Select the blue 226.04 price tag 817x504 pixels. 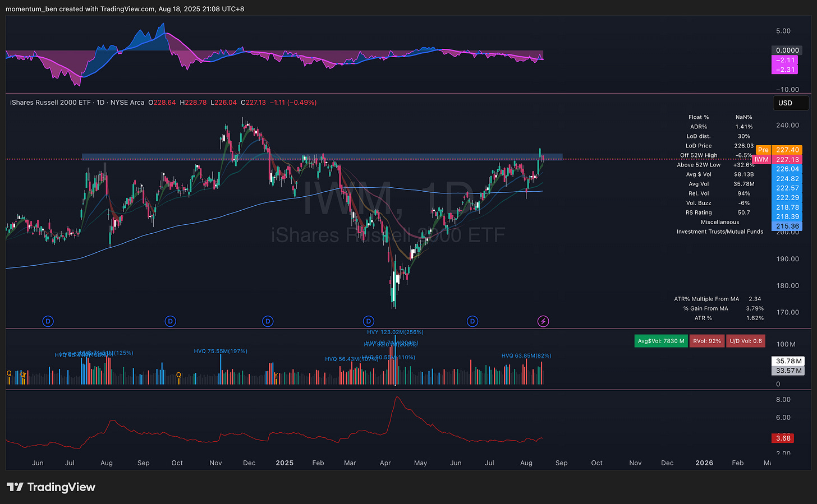pyautogui.click(x=787, y=169)
